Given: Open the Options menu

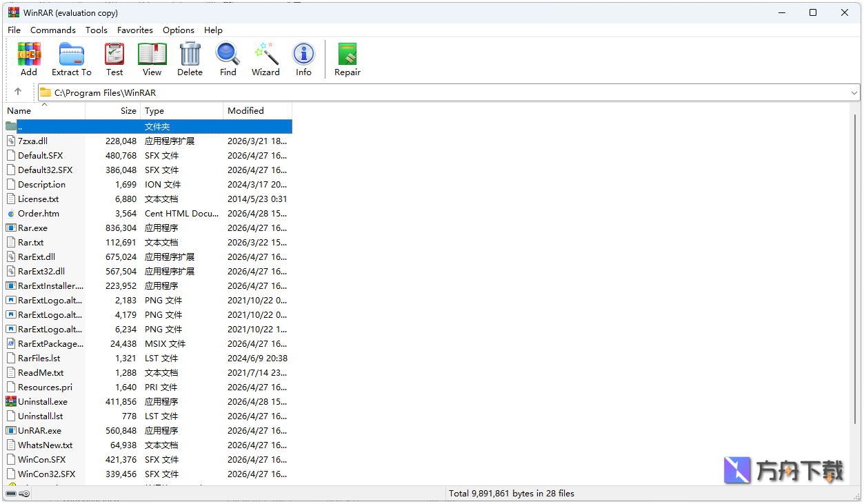Looking at the screenshot, I should tap(179, 30).
